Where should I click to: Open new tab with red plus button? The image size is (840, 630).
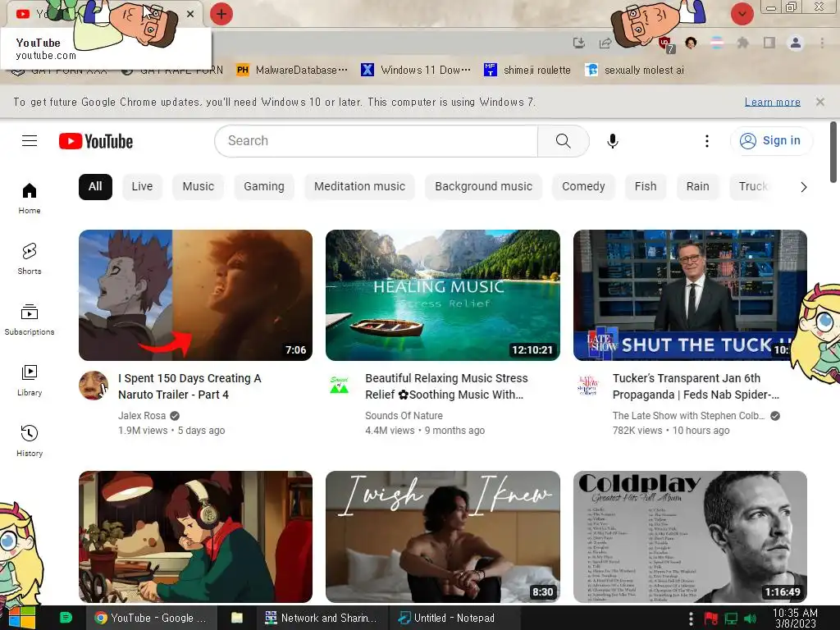click(x=221, y=14)
